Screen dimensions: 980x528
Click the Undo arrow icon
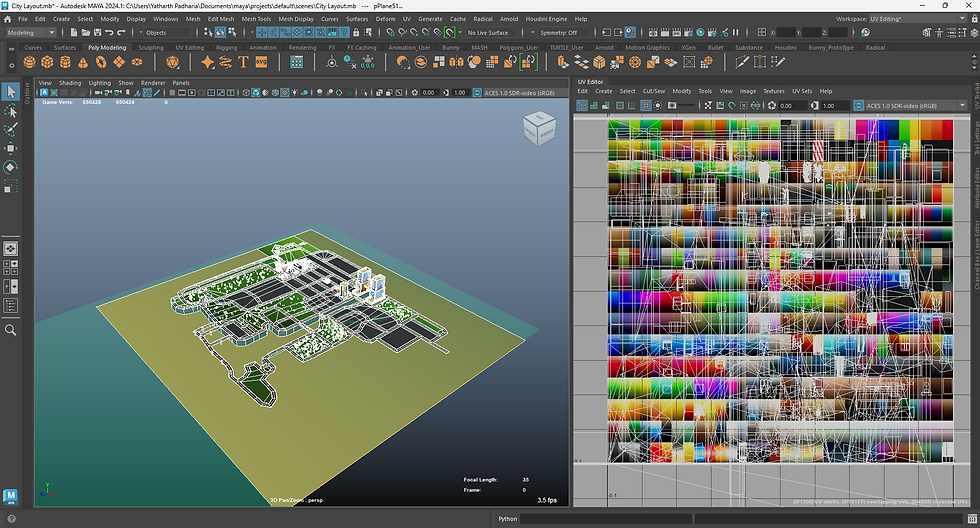coord(109,32)
